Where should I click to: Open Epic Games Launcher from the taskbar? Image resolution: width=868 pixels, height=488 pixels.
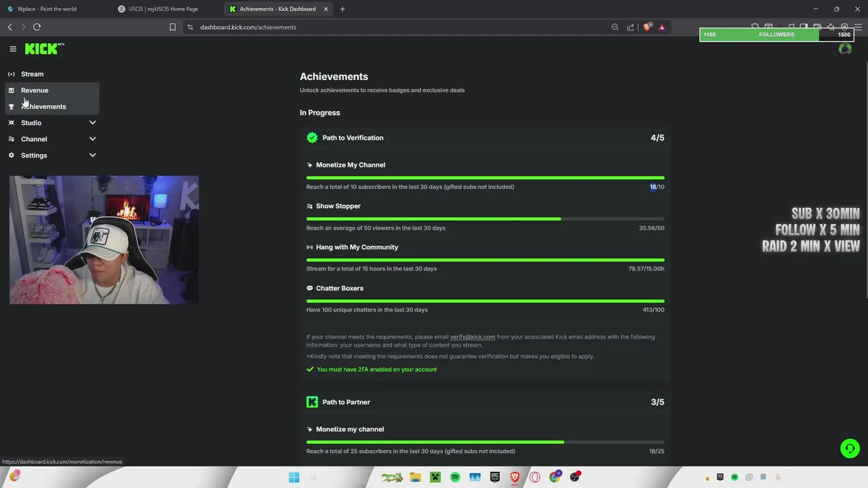tap(495, 477)
